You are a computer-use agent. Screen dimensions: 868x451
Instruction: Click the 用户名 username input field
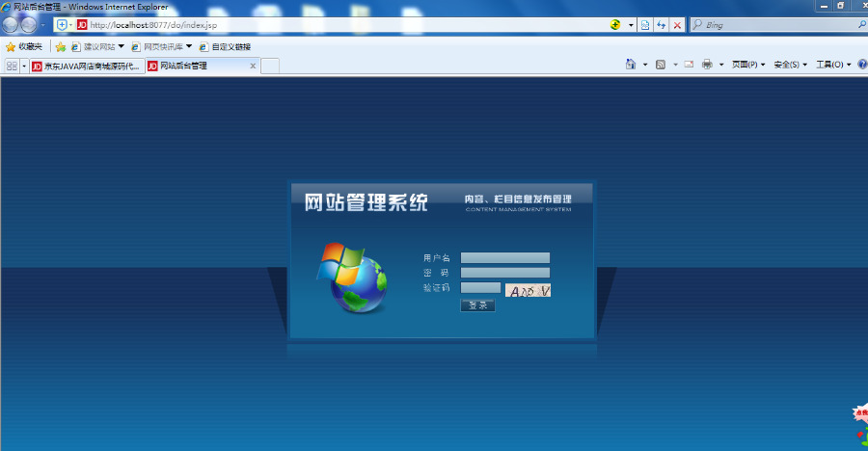[x=505, y=258]
